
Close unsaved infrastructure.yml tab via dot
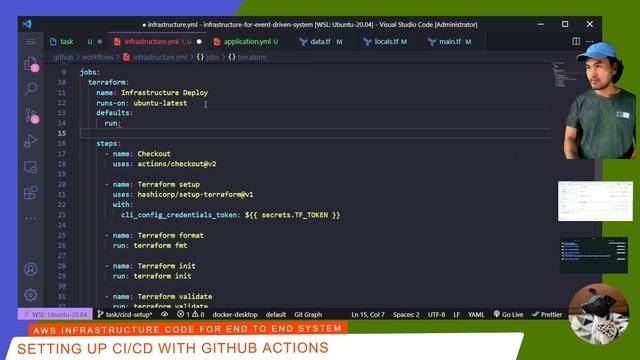point(199,42)
